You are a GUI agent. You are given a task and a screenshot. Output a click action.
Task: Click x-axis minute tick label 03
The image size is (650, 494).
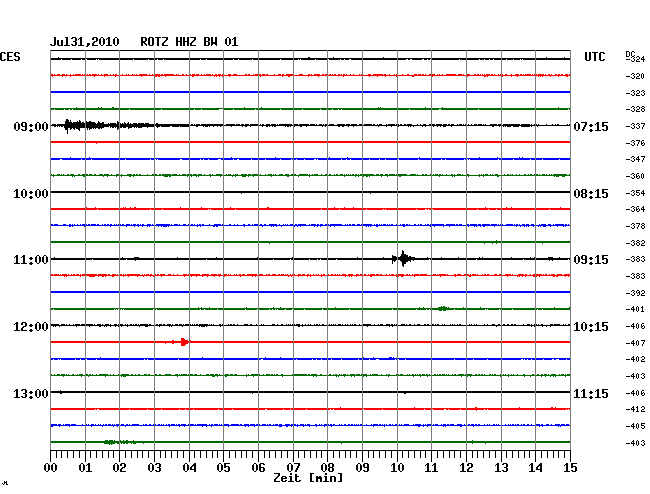(x=154, y=468)
